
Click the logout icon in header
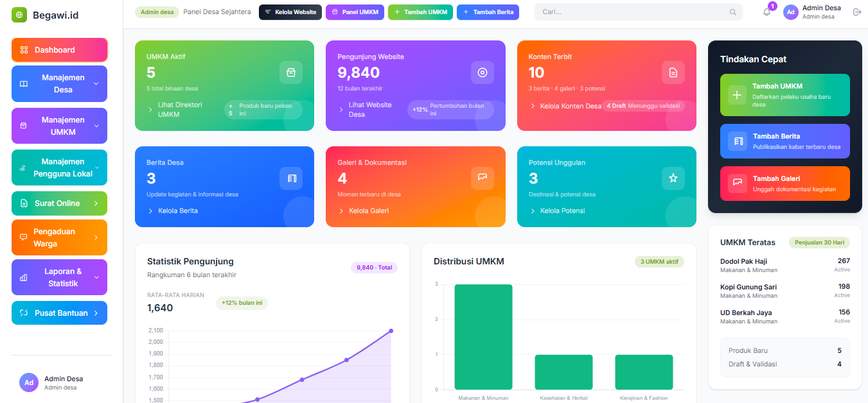click(856, 12)
